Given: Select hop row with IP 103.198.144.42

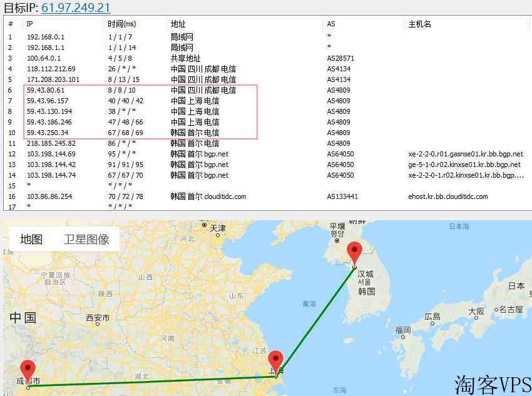Looking at the screenshot, I should [267, 165].
